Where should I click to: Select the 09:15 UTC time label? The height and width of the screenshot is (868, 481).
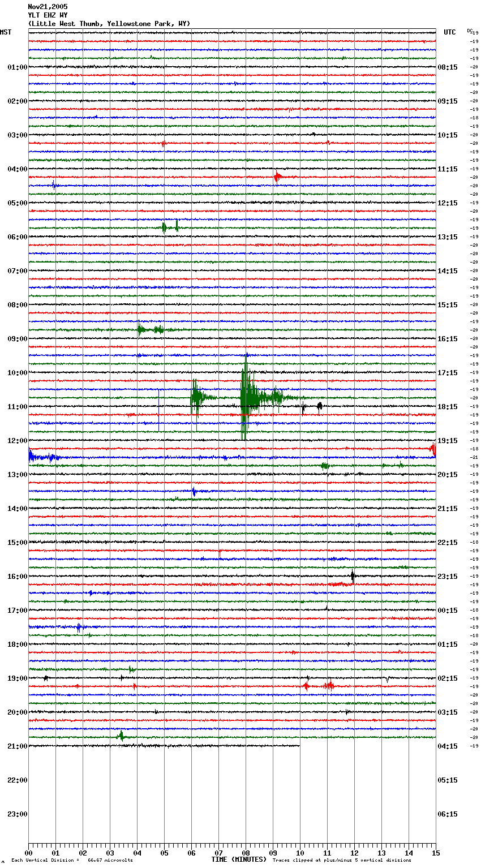point(448,101)
